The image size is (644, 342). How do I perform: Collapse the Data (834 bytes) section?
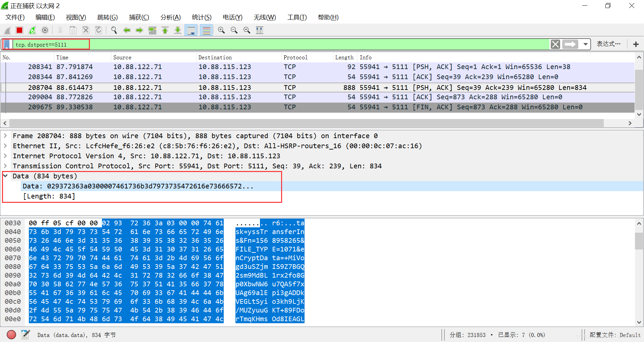5,176
